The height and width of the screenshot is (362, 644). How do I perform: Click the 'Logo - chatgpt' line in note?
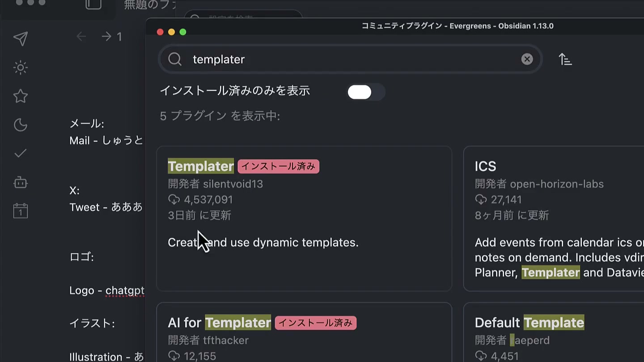(x=107, y=291)
